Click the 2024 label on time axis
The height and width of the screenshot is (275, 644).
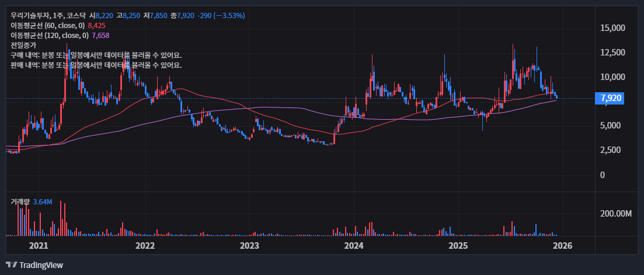pyautogui.click(x=354, y=246)
